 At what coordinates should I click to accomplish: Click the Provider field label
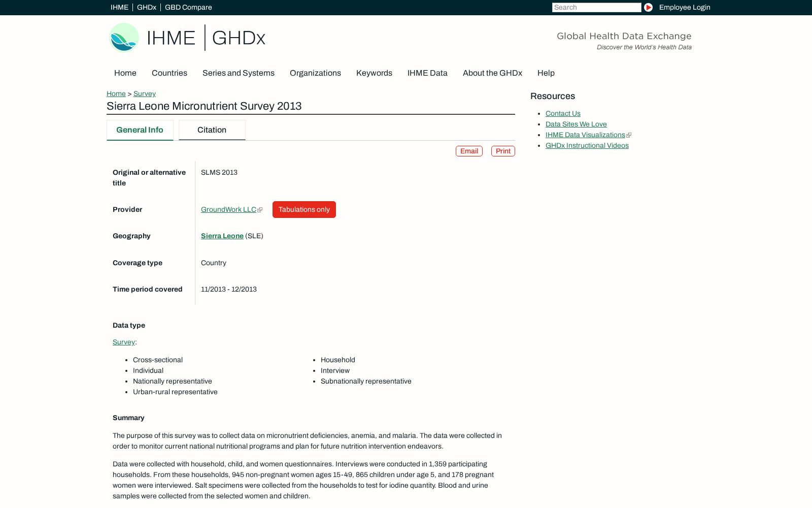[x=127, y=209]
